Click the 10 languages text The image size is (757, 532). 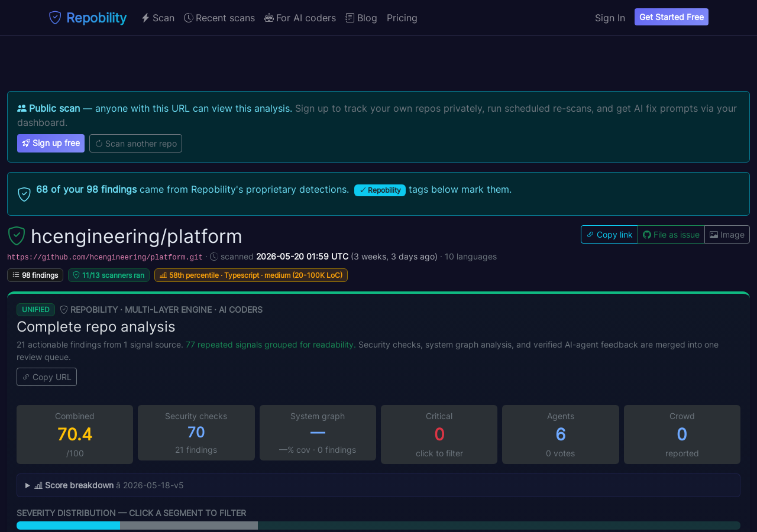[x=471, y=257]
